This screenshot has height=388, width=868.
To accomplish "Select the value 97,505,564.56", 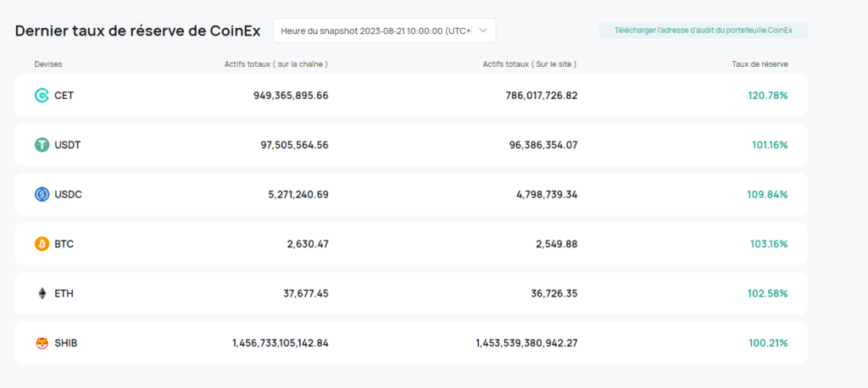I will coord(294,145).
